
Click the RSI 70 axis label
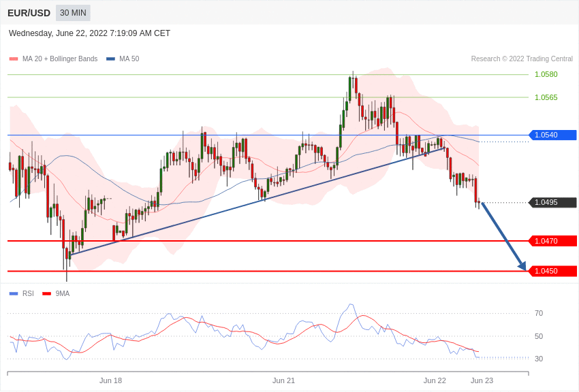tap(539, 314)
